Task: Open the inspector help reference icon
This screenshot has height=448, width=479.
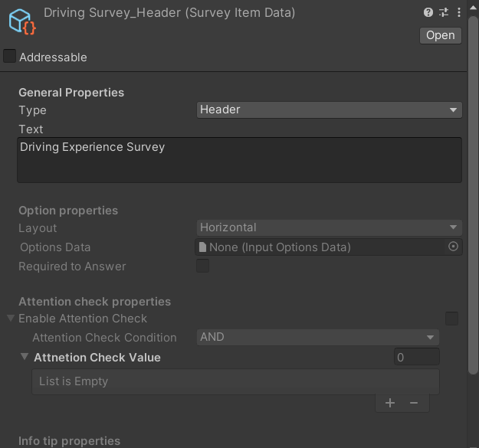Action: [428, 12]
